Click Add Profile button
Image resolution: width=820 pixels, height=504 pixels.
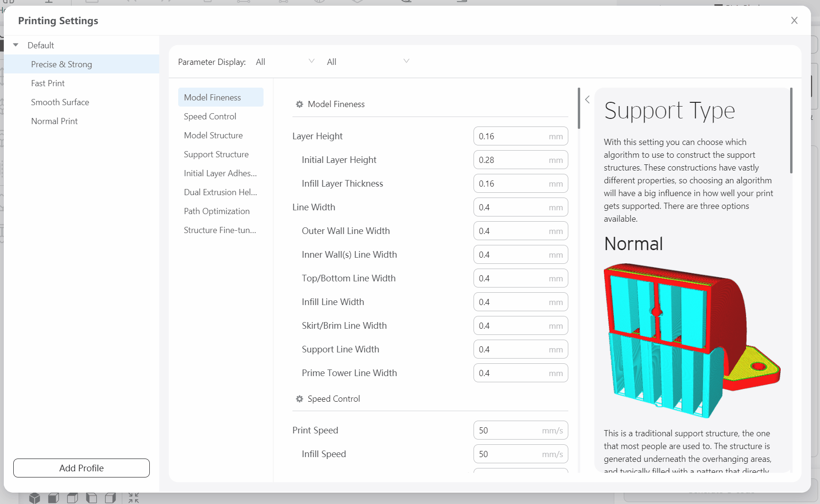pos(82,468)
